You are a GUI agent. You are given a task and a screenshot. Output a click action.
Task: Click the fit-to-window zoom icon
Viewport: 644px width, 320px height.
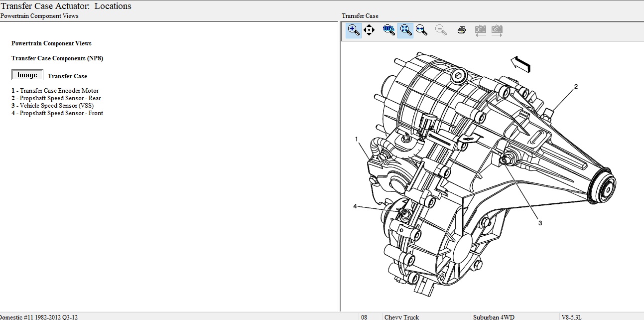405,30
